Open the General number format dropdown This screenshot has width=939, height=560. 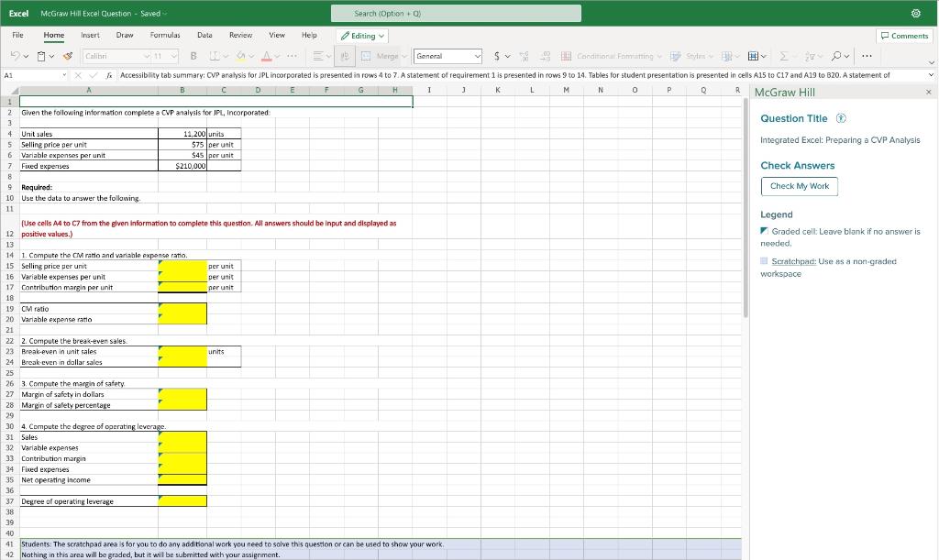(x=447, y=56)
